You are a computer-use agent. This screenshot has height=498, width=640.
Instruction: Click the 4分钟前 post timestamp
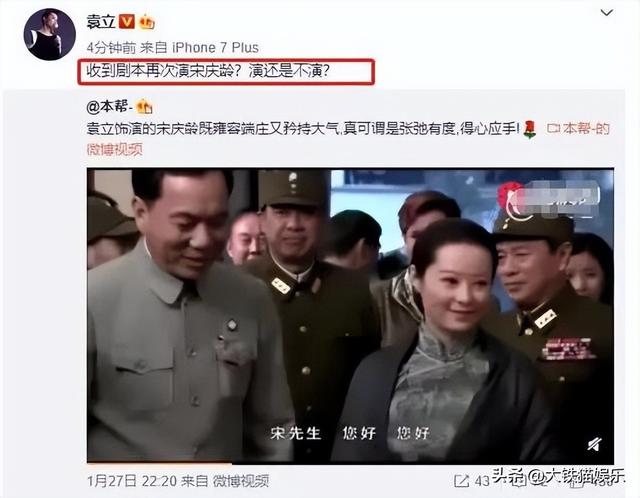111,48
